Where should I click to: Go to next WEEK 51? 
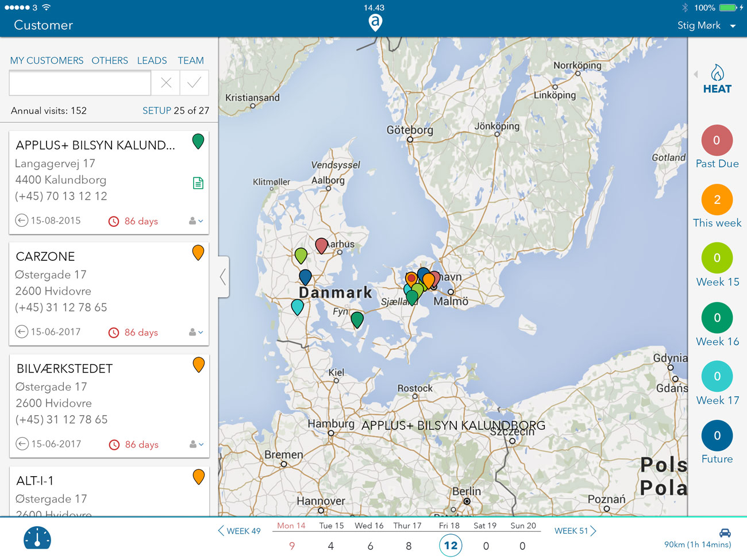point(575,531)
